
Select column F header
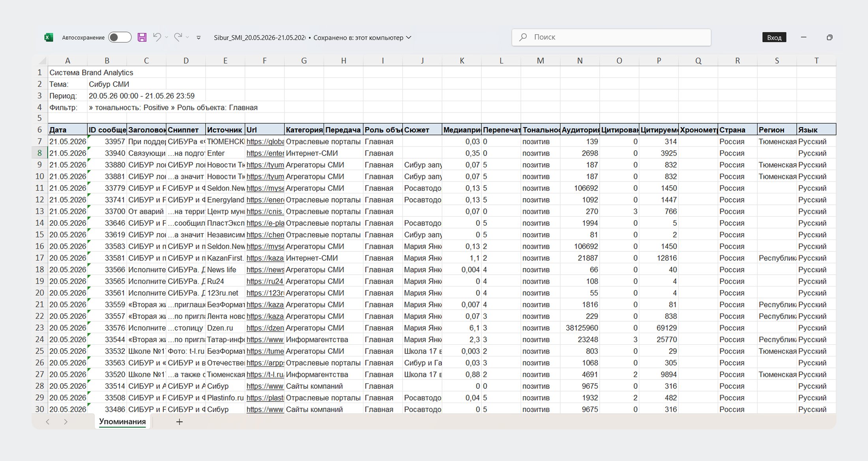coord(265,61)
